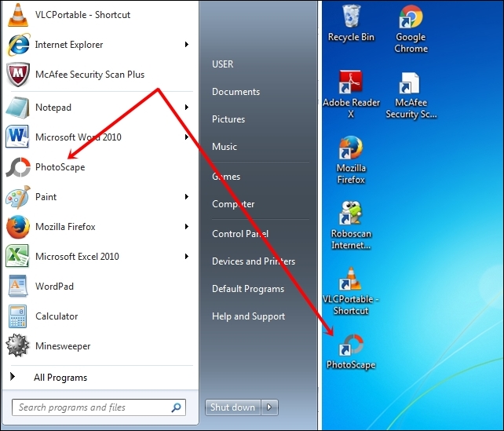Expand Notepad jump list arrow

click(186, 108)
